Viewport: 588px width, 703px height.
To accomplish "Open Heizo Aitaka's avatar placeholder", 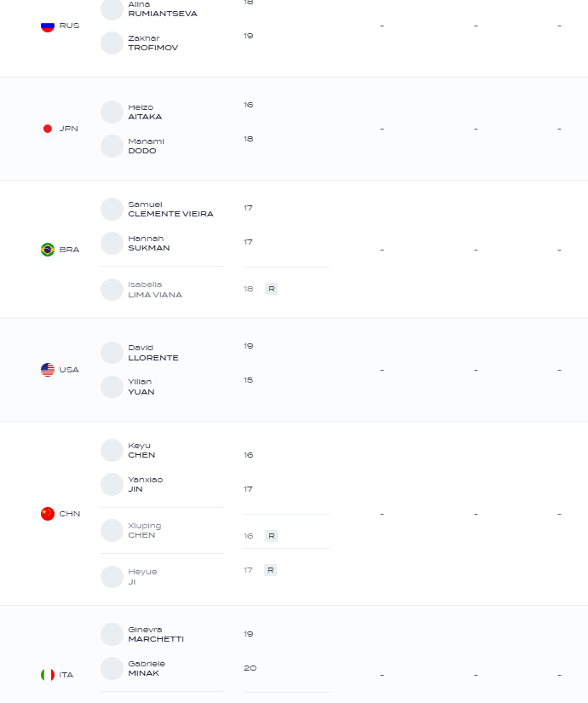I will point(112,112).
